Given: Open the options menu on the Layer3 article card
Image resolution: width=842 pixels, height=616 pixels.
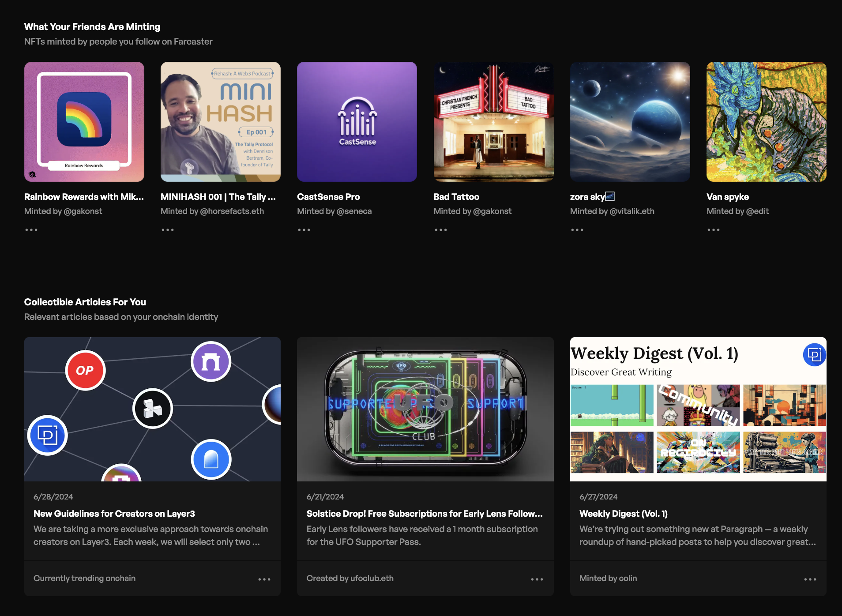Looking at the screenshot, I should coord(264,578).
